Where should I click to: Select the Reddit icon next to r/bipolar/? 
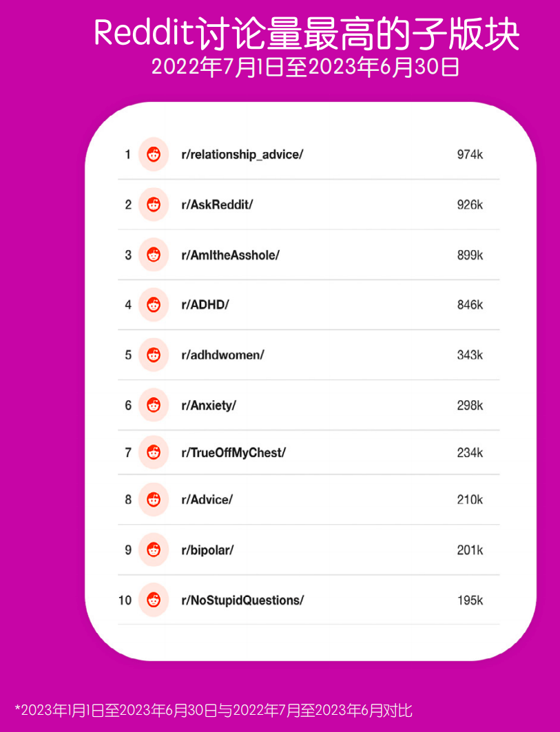154,550
